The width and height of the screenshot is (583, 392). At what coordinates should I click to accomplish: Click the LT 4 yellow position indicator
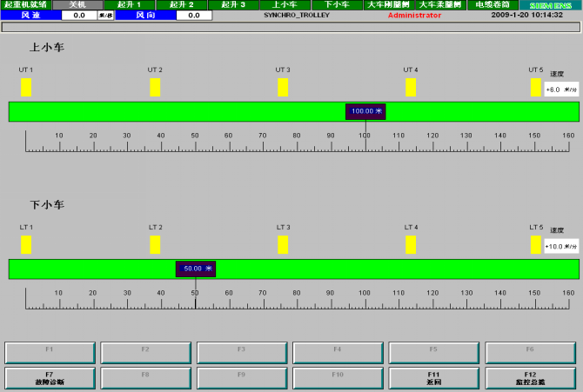click(x=411, y=244)
